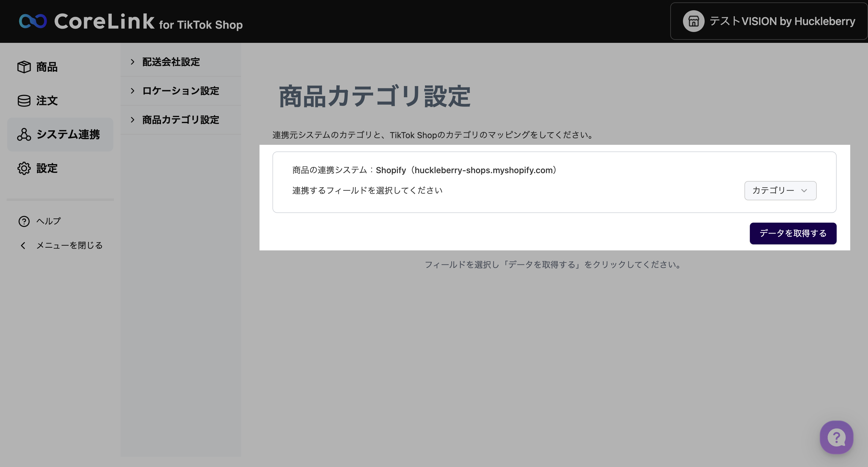Click the システム連携 nodes icon

24,134
